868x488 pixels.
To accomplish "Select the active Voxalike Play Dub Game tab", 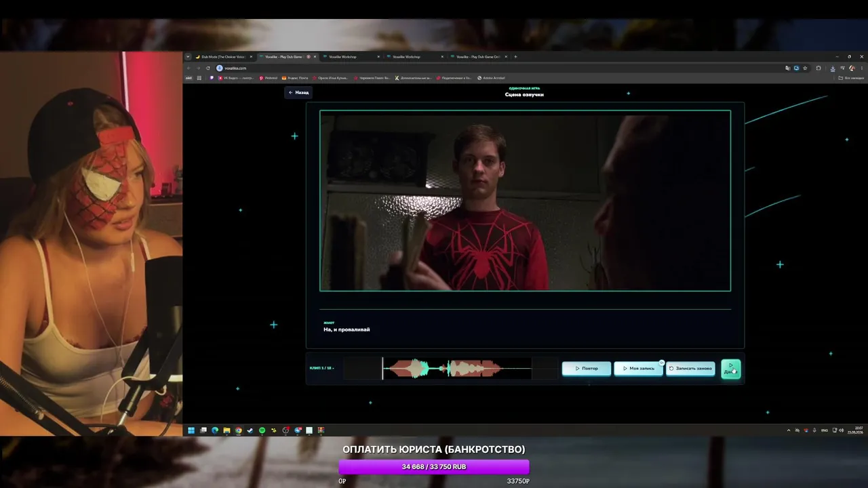I will (x=289, y=57).
